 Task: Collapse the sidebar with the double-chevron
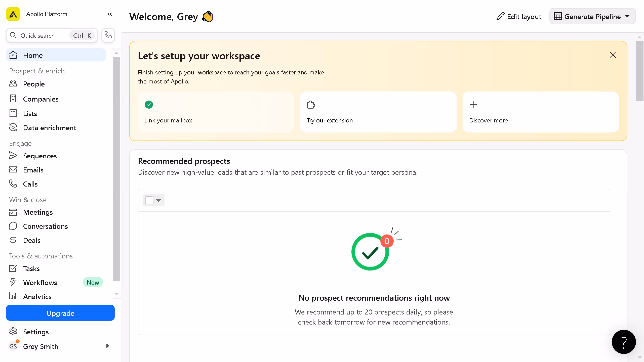click(x=109, y=14)
